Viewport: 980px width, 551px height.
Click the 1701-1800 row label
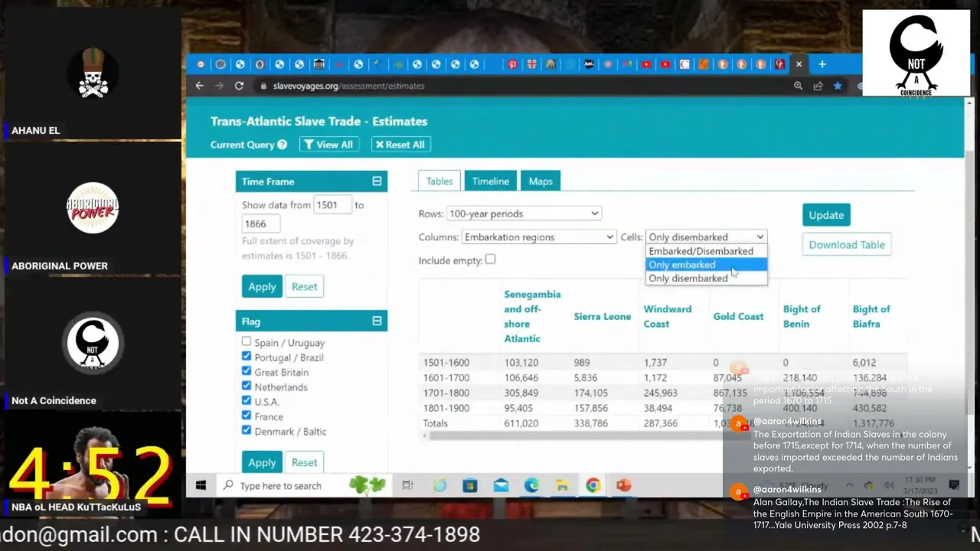pos(446,393)
